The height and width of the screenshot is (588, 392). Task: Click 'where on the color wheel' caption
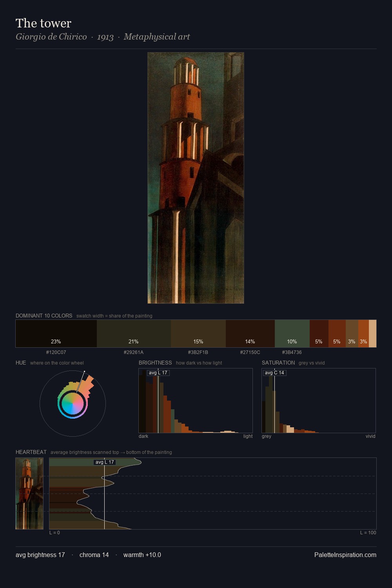[57, 363]
